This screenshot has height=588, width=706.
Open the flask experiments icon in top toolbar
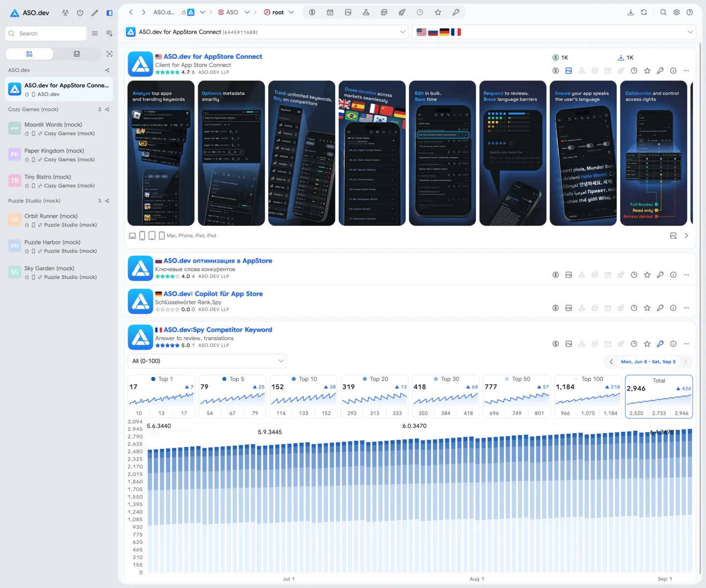[x=366, y=12]
